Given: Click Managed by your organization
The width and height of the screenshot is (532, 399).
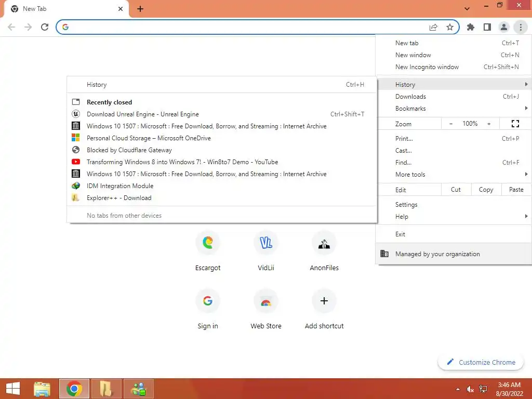Looking at the screenshot, I should tap(454, 254).
